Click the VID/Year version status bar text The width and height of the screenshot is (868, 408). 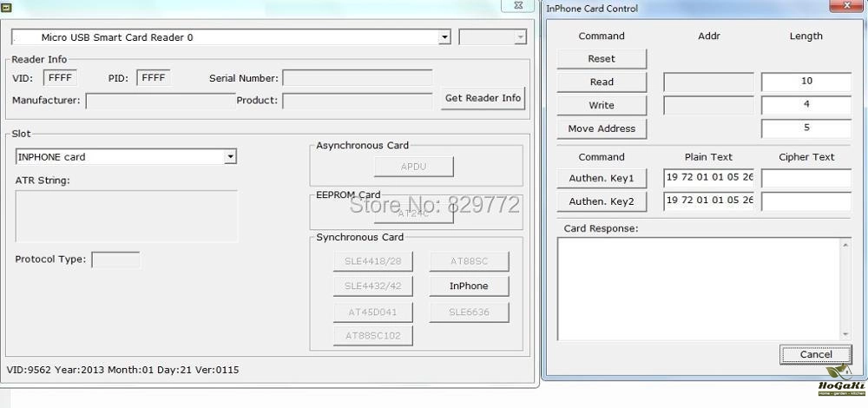click(x=123, y=370)
